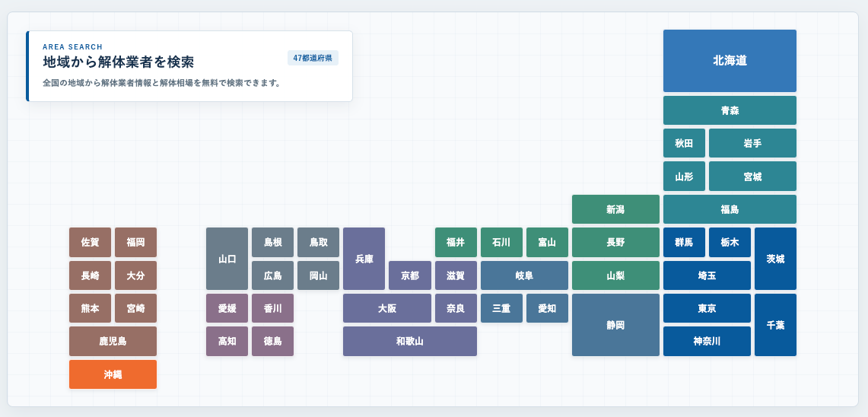The image size is (868, 417).
Task: Click the 愛知 prefecture tile
Action: click(547, 308)
